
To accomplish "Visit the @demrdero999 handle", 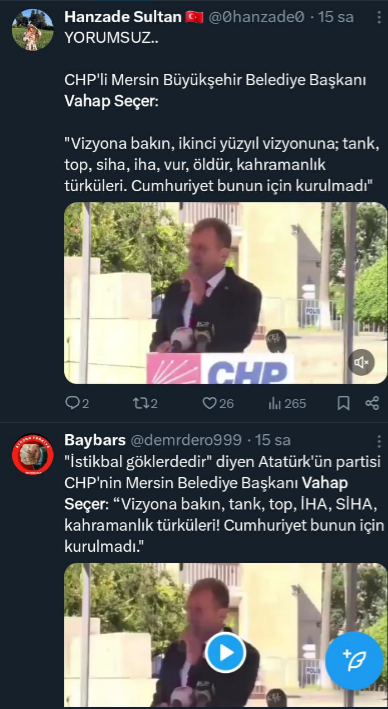I will [x=186, y=440].
